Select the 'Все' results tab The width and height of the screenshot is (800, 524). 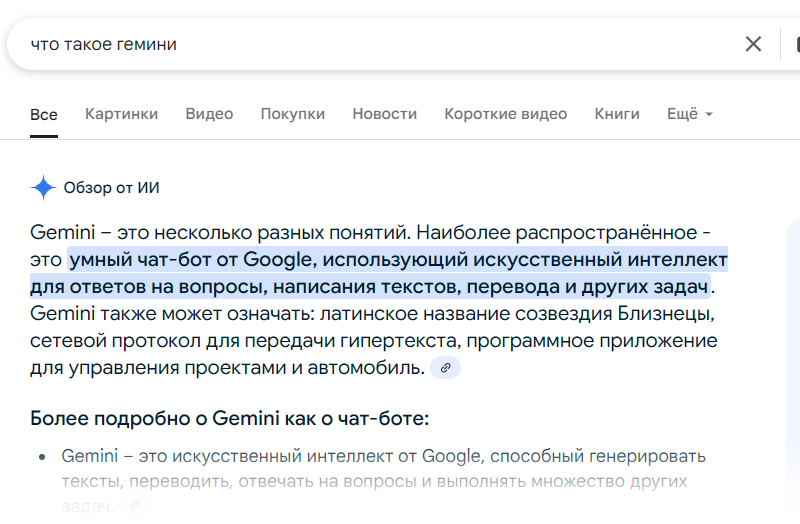point(44,114)
